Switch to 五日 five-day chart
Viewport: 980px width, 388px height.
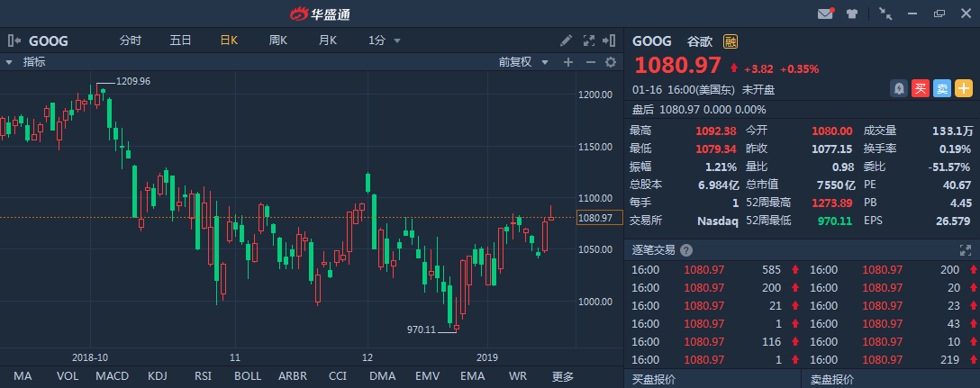click(181, 41)
